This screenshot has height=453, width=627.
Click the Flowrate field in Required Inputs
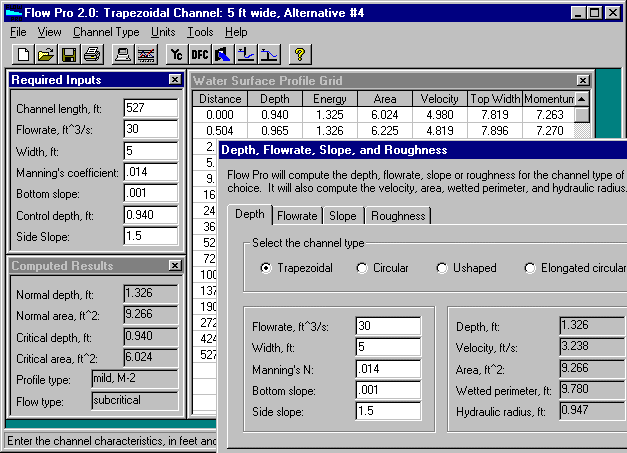tap(151, 129)
